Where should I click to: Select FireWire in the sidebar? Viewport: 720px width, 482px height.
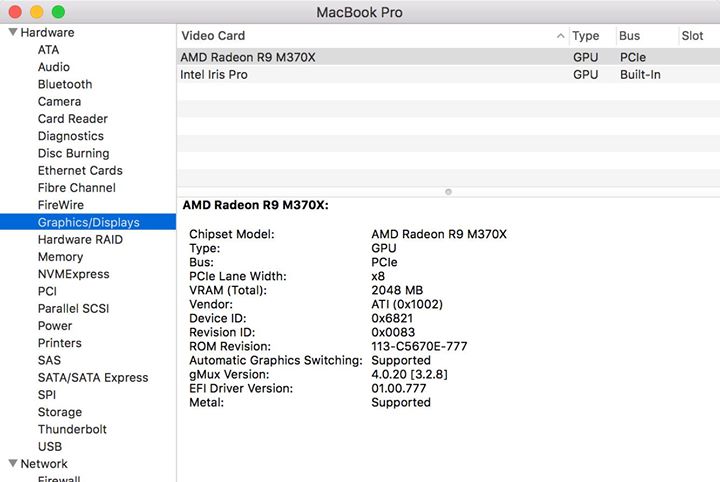pyautogui.click(x=61, y=205)
